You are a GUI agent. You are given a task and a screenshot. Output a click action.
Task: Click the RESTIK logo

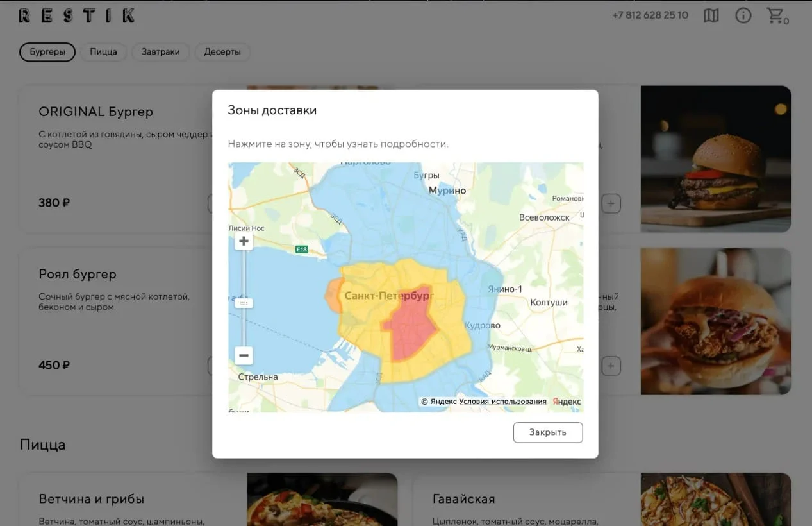77,15
